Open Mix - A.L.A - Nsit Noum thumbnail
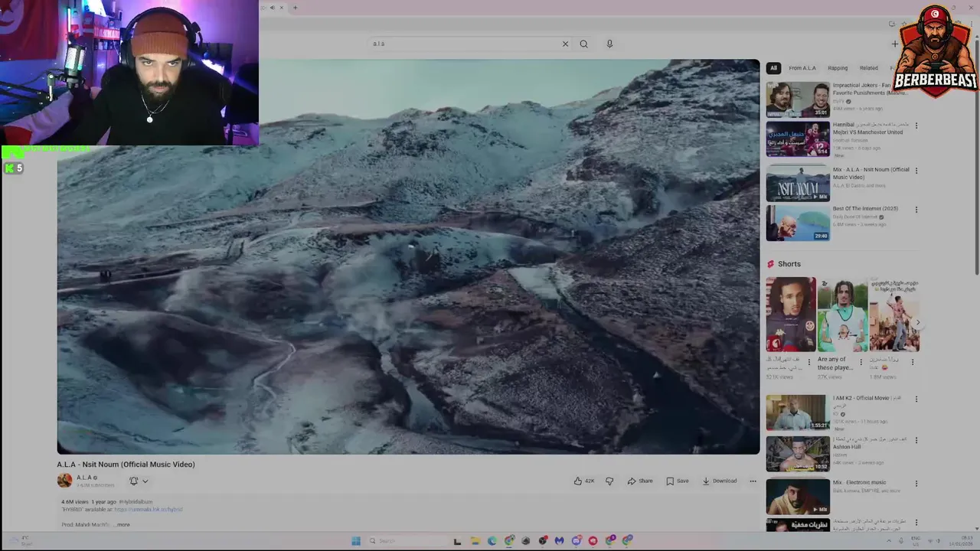The width and height of the screenshot is (980, 551). point(798,184)
